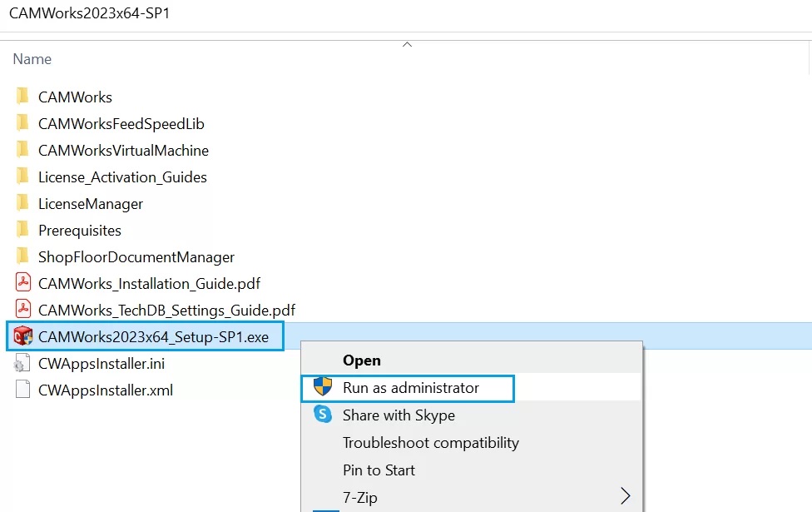
Task: Select CWAppsInstaller.xml file name
Action: tap(106, 390)
